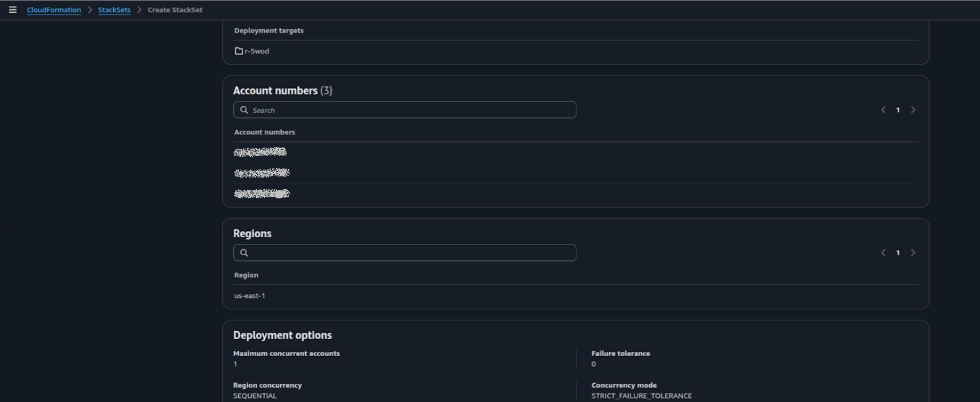
Task: Click the Regions search magnifier icon
Action: click(244, 253)
